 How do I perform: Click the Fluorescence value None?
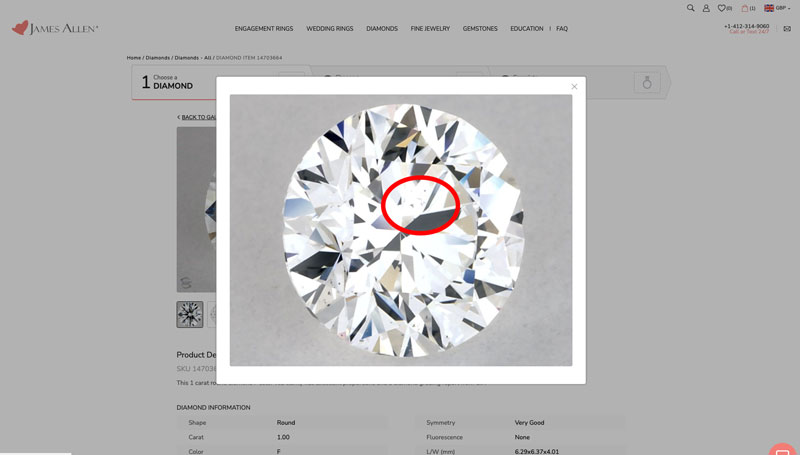point(522,438)
